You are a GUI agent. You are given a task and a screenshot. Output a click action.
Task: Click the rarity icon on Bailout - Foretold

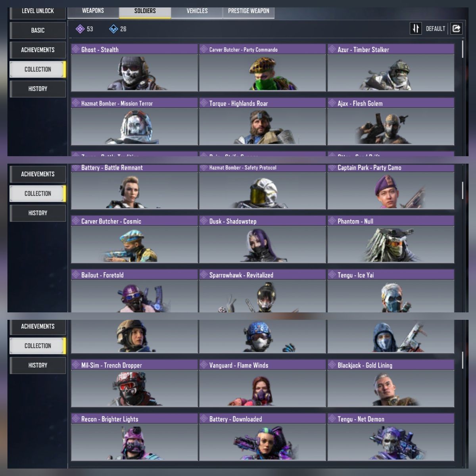click(76, 275)
